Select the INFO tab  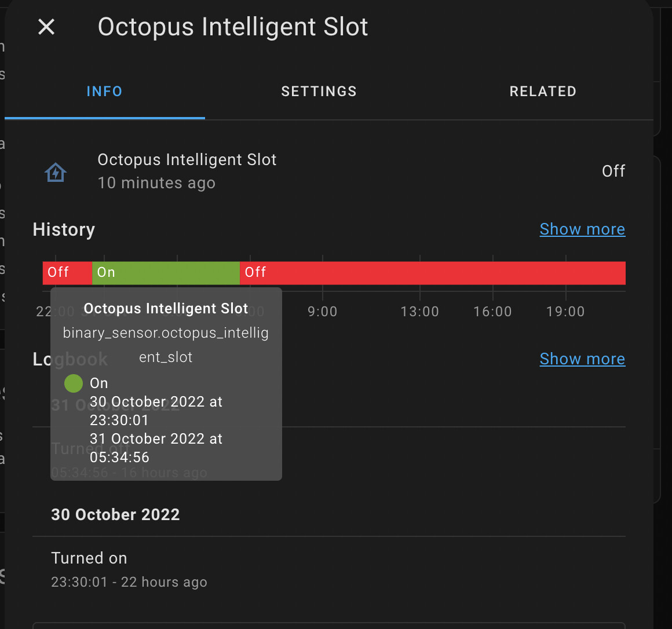point(104,91)
